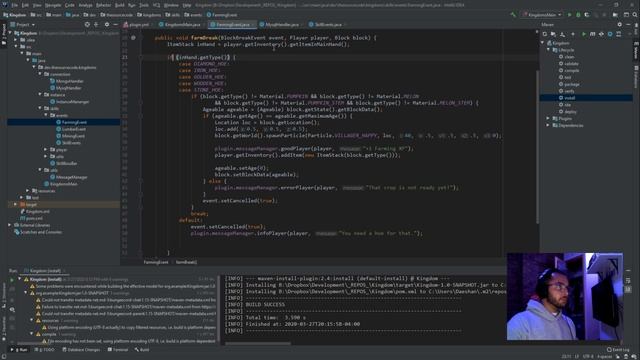Expand the Plugins node in Maven

(x=549, y=118)
